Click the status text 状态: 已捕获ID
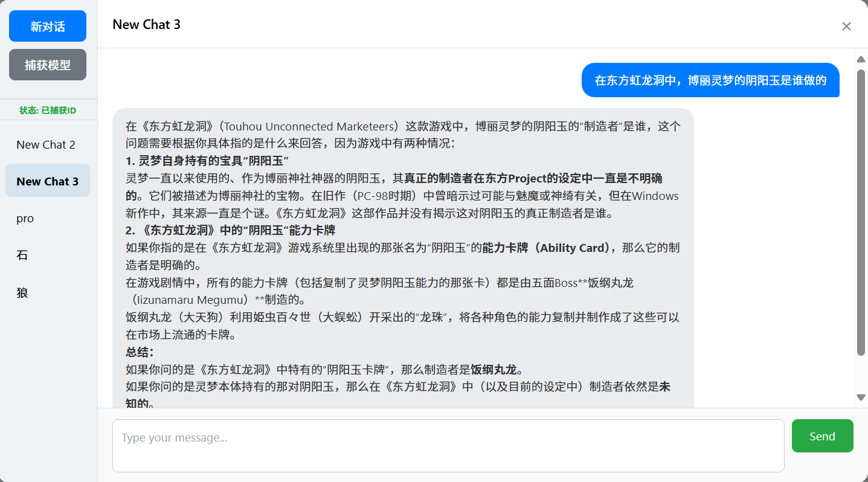 pyautogui.click(x=48, y=111)
